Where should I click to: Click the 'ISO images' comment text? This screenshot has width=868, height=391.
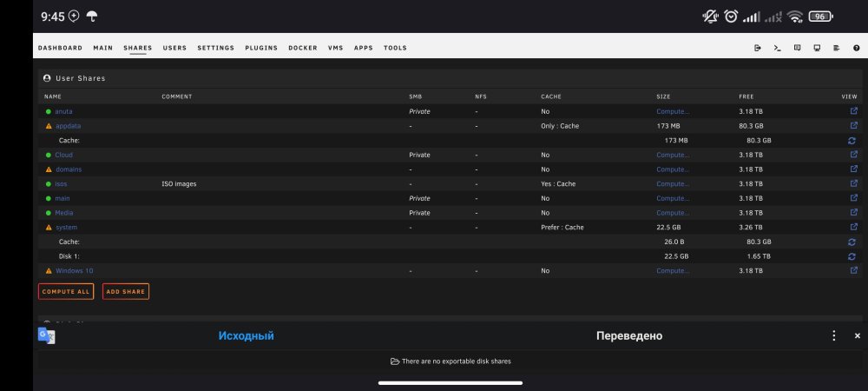(179, 184)
